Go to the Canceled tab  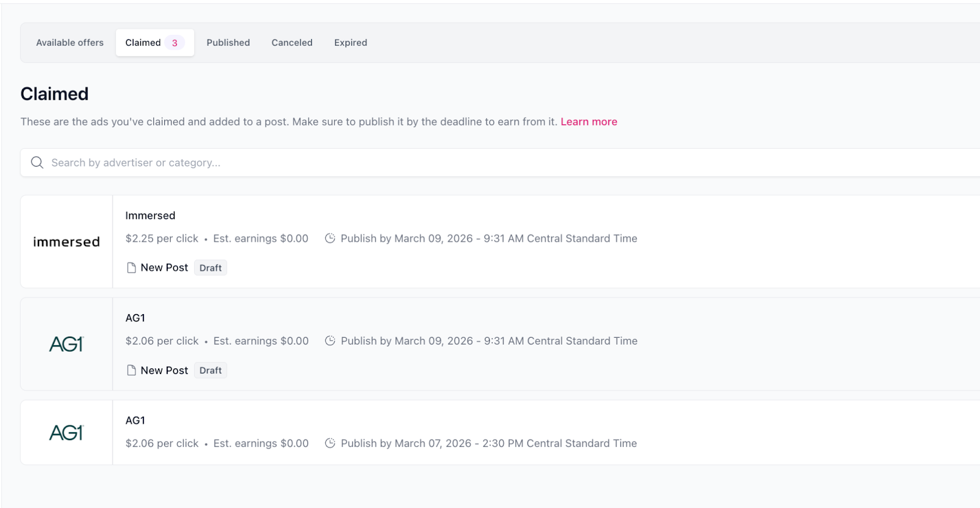point(292,43)
